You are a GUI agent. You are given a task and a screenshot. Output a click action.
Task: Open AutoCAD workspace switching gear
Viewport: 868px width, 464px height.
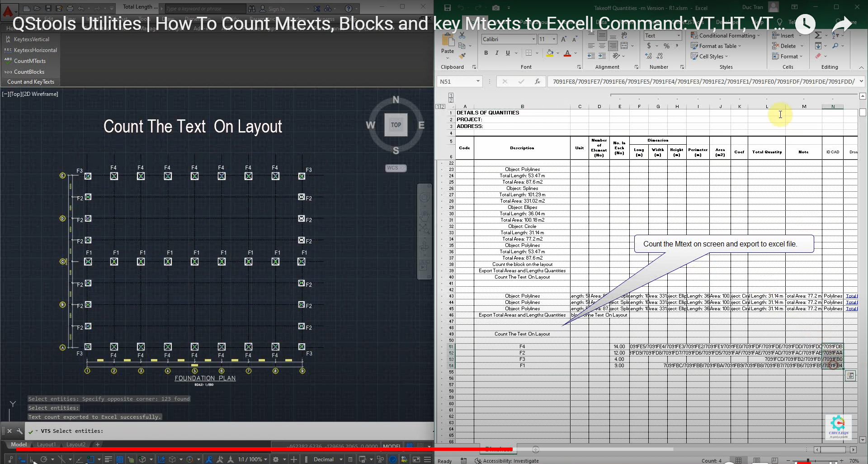[x=276, y=459]
